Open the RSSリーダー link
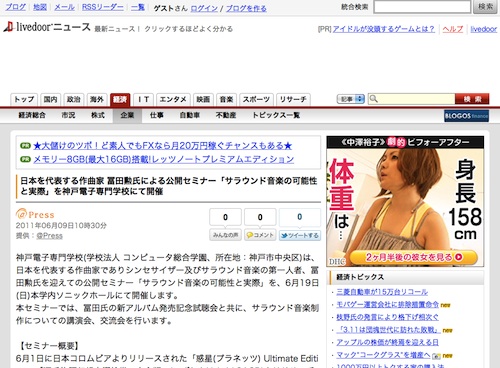This screenshot has height=368, width=500. [103, 7]
